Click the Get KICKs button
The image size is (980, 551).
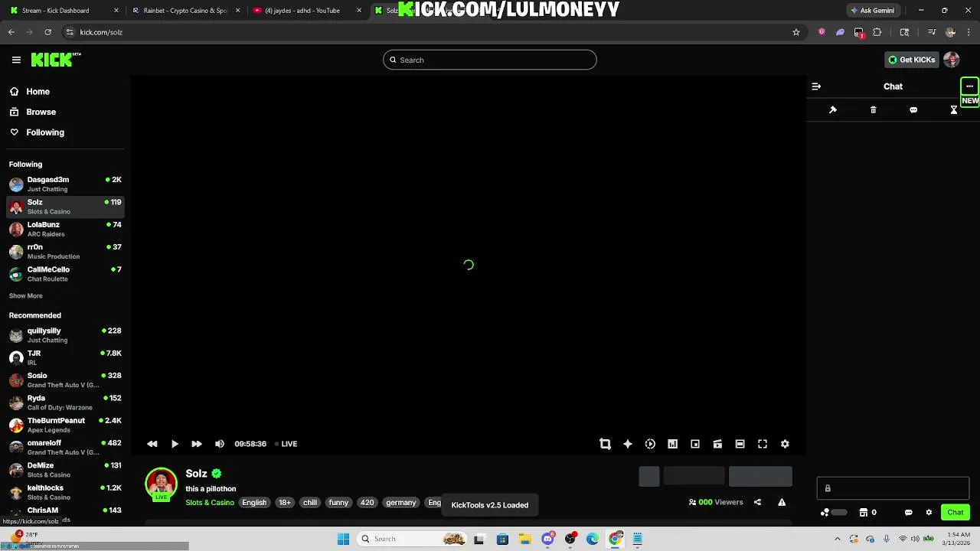click(x=911, y=60)
